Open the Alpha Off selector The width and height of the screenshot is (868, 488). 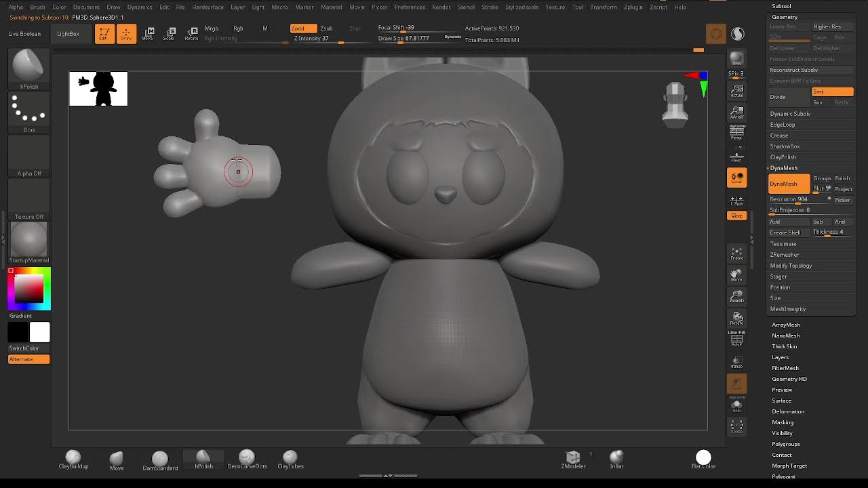[x=28, y=156]
